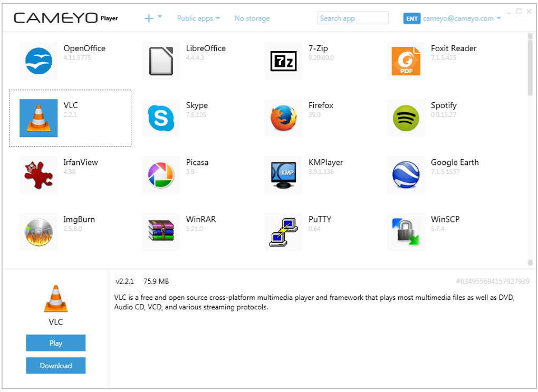Choose the IrfanView red cat icon
Screen dimensions: 538x392
tap(39, 175)
